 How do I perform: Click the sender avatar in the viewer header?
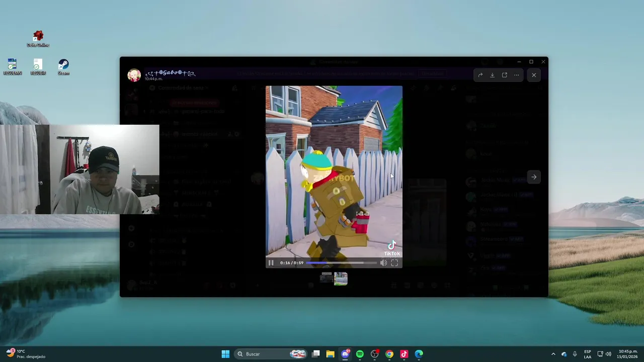point(134,75)
